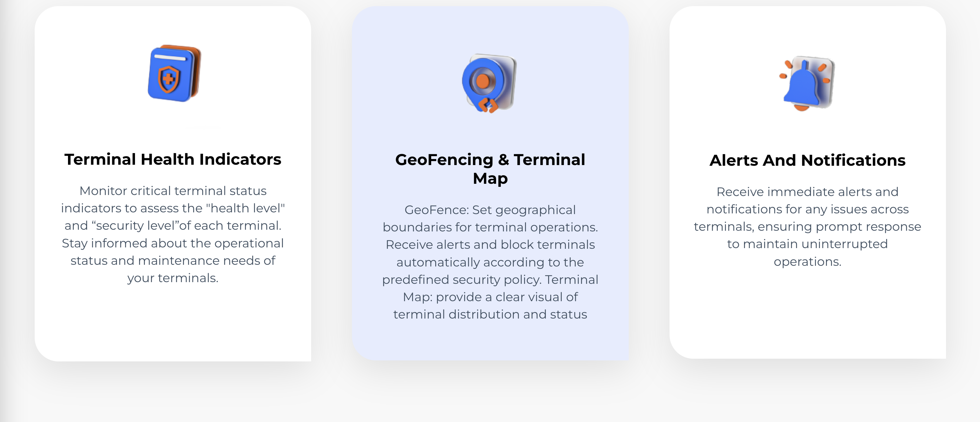Click the Alerts bell icon

click(x=807, y=83)
